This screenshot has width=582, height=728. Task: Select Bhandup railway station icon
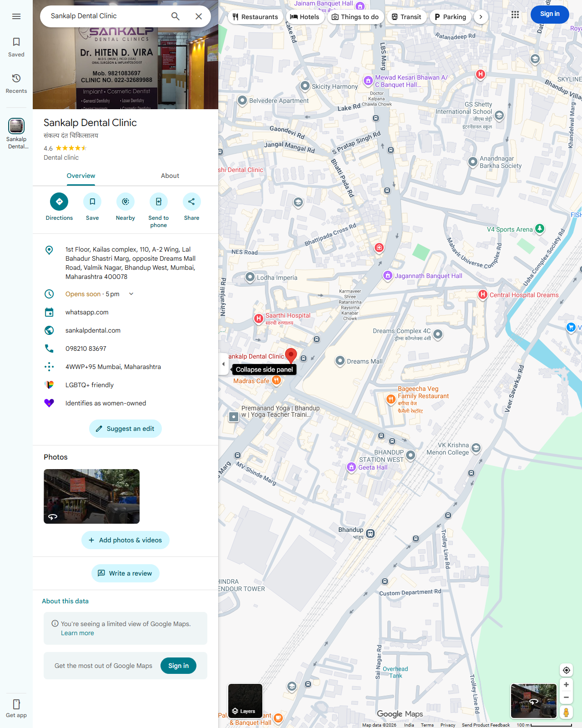(371, 533)
